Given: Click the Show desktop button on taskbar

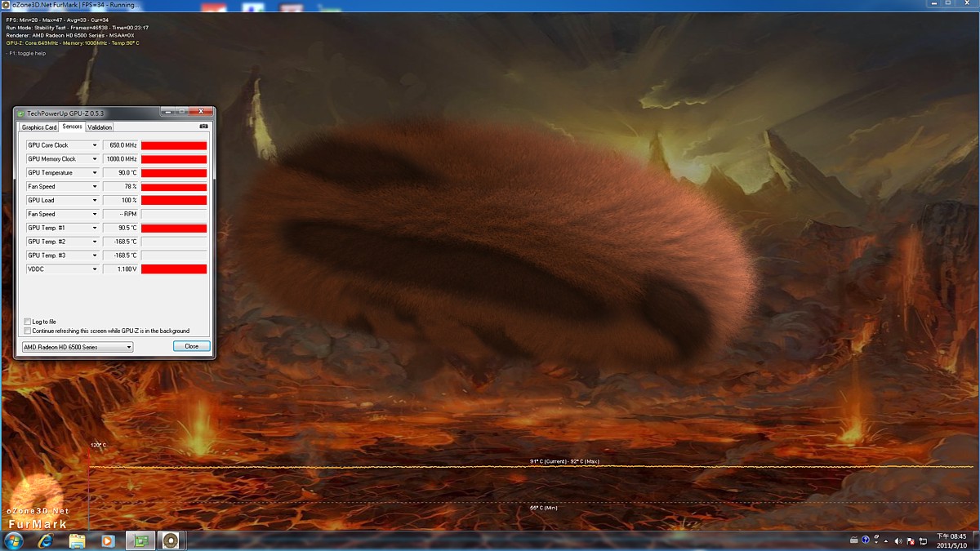Looking at the screenshot, I should [x=976, y=540].
